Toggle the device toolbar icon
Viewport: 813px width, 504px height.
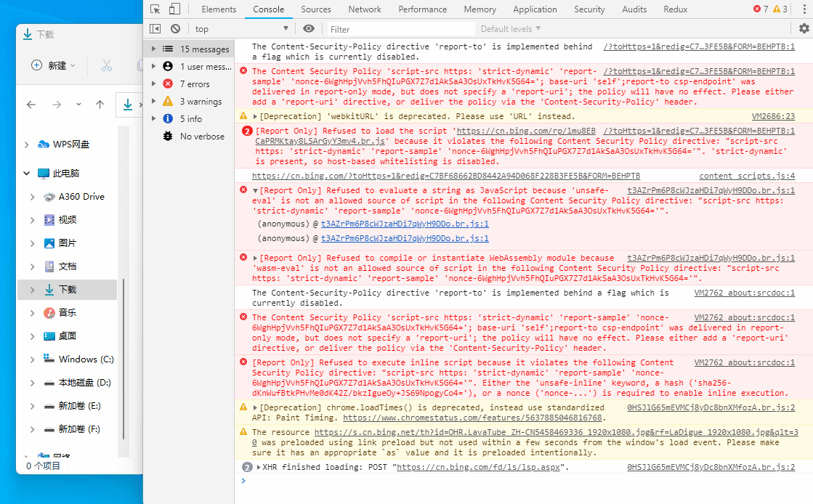point(174,9)
